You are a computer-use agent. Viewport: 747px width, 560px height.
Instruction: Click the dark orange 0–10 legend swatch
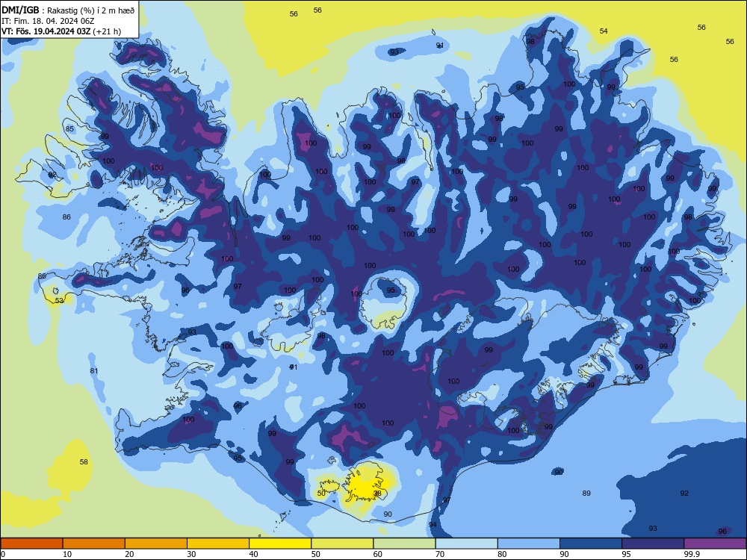coord(31,544)
